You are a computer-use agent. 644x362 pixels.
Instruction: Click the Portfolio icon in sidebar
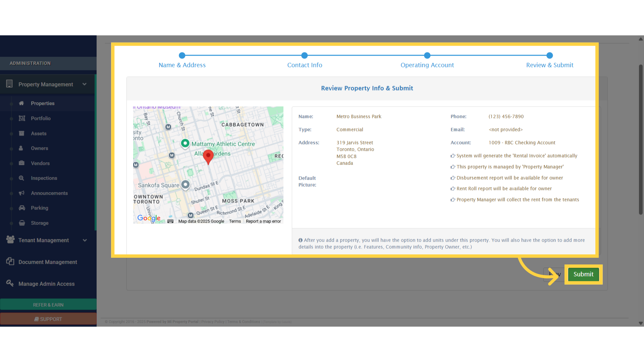22,118
